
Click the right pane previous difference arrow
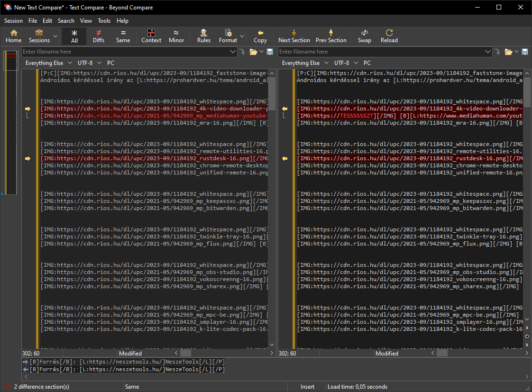click(527, 328)
